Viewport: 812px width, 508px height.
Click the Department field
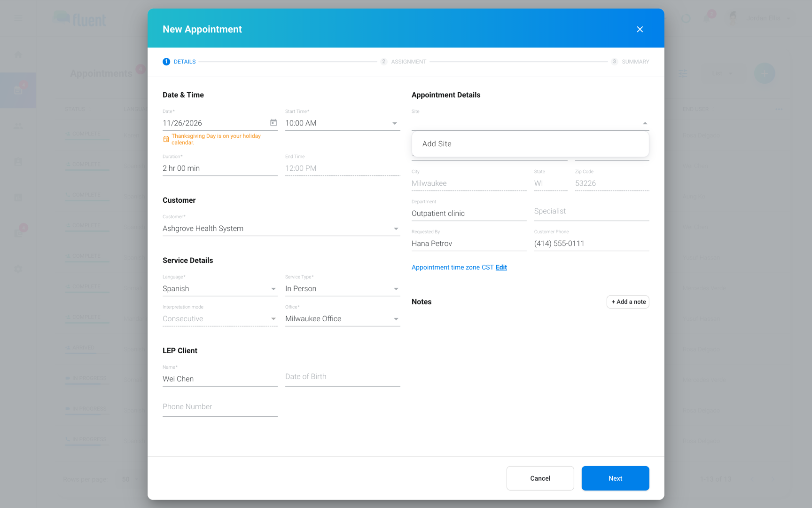pyautogui.click(x=469, y=214)
